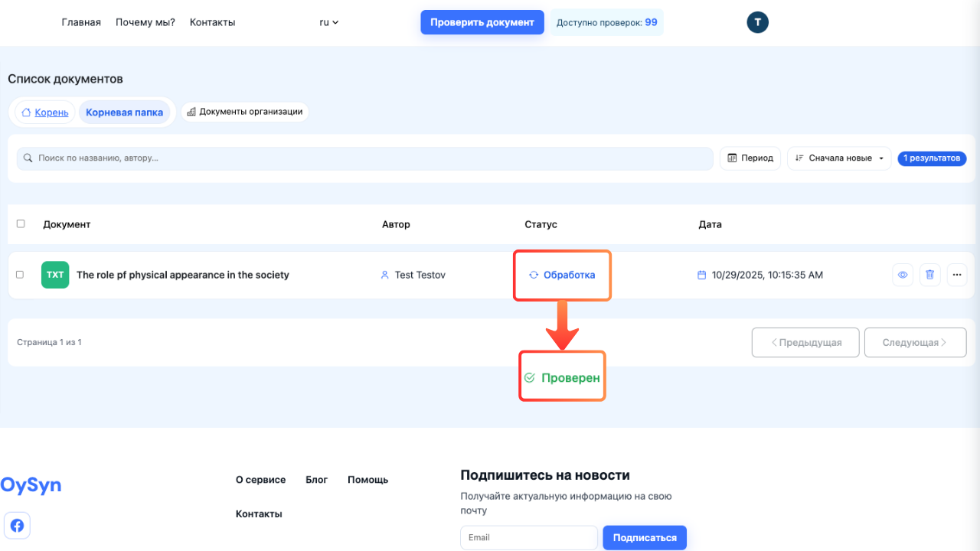Open the language selector dropdown showing ru

tap(327, 22)
